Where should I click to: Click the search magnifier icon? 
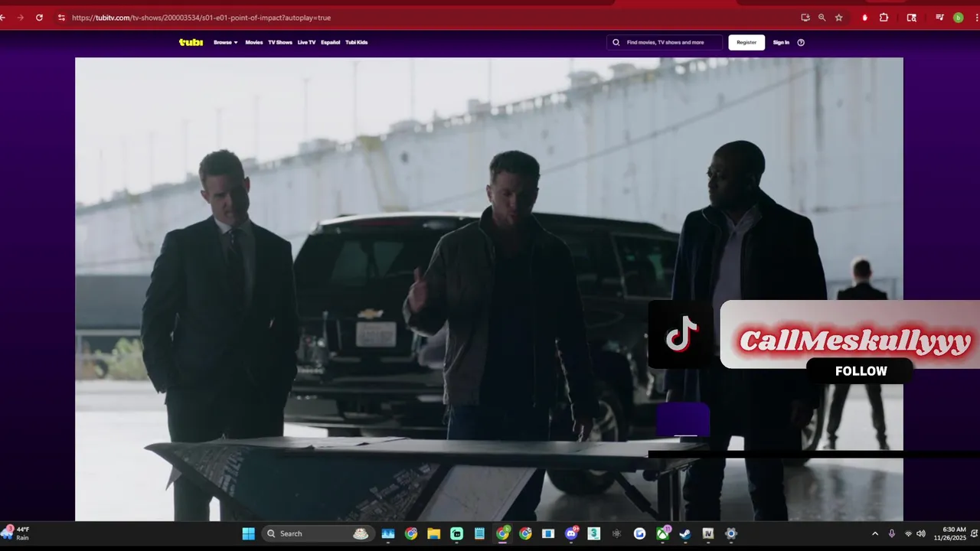(616, 42)
